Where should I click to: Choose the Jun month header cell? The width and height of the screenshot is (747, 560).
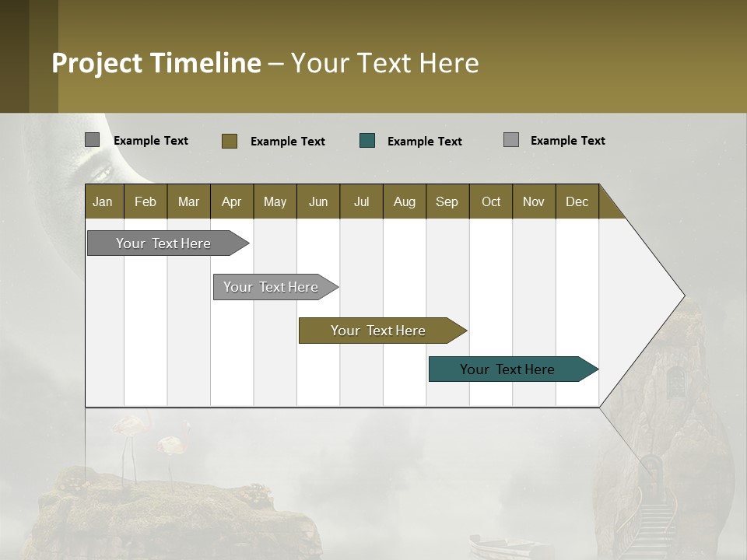click(318, 201)
